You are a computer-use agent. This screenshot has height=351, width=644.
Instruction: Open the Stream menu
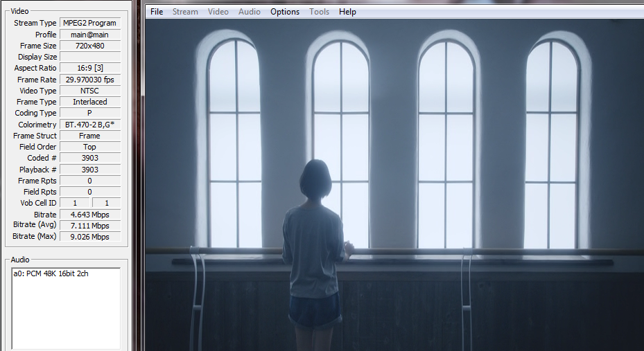(185, 12)
